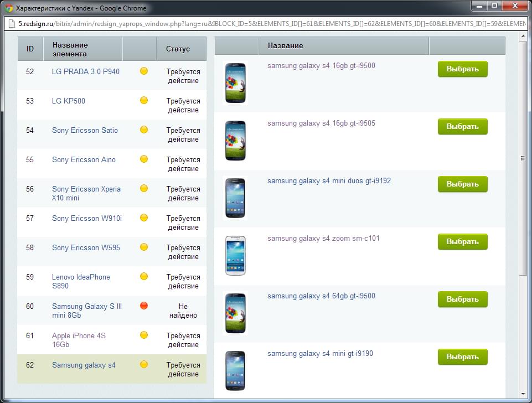Click thumbnail of s4 mini duos gt-i9192
This screenshot has width=532, height=403.
point(235,198)
